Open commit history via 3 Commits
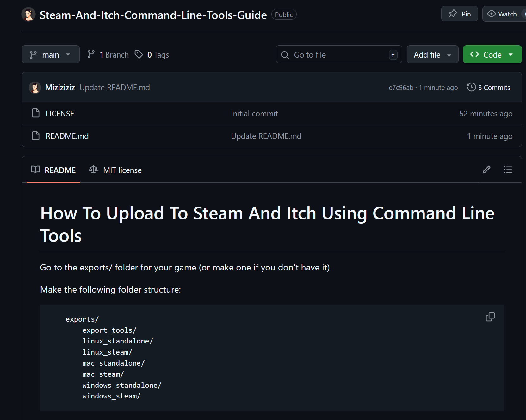This screenshot has height=420, width=526. pos(489,88)
